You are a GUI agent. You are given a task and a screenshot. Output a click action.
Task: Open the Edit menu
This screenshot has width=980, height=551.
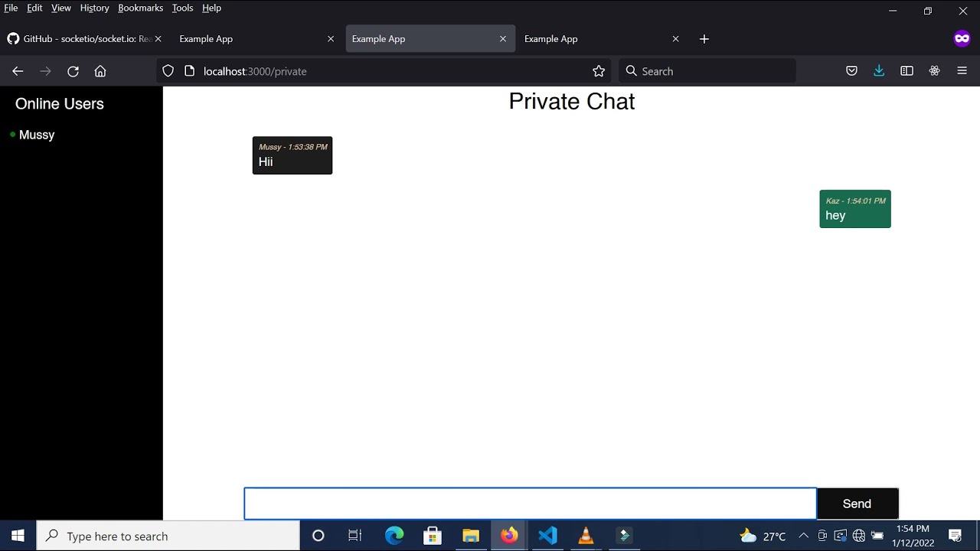34,8
